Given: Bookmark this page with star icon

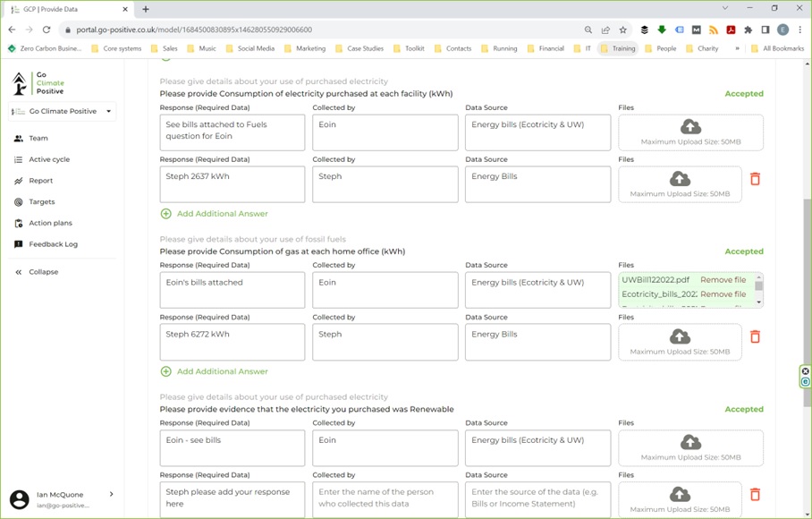Looking at the screenshot, I should (623, 30).
